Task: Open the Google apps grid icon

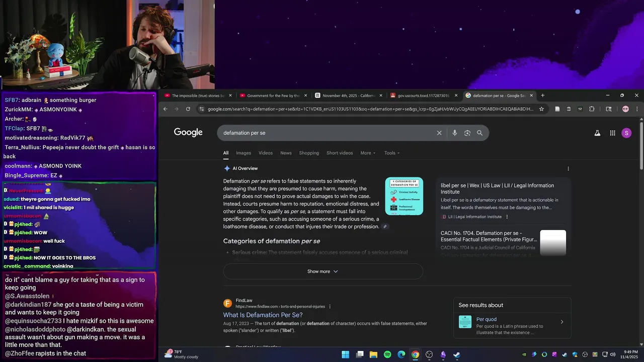Action: (x=612, y=133)
